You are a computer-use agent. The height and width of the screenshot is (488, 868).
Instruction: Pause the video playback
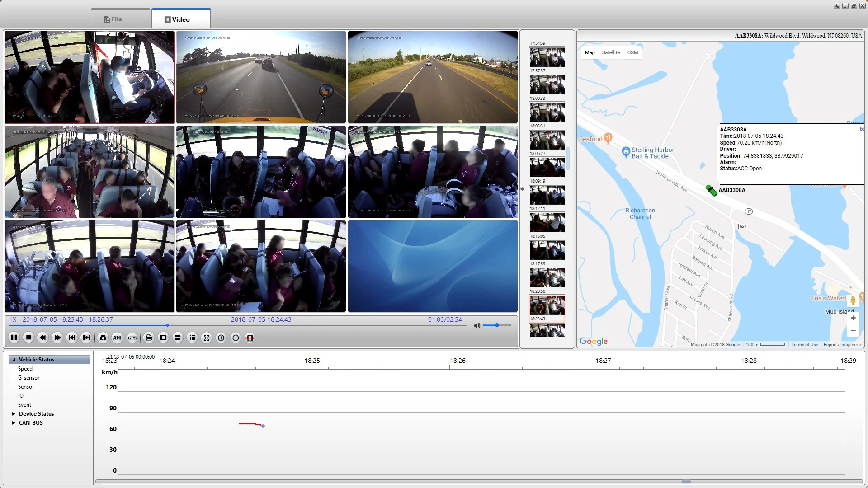14,338
